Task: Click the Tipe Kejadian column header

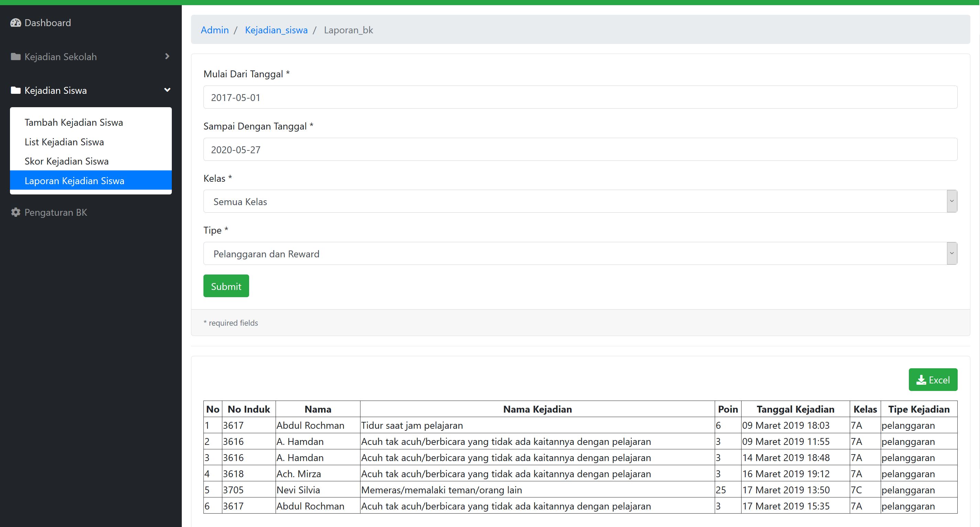Action: click(919, 409)
